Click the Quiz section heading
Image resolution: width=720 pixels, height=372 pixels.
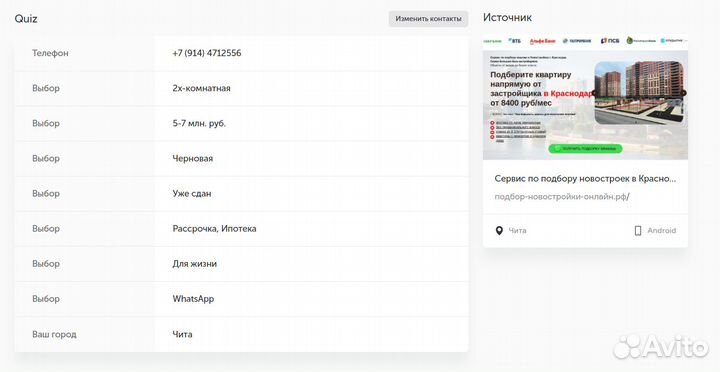(x=26, y=19)
